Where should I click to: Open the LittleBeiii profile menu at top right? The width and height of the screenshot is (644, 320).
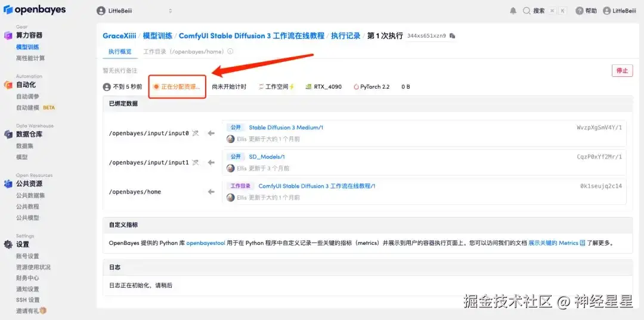pyautogui.click(x=621, y=11)
